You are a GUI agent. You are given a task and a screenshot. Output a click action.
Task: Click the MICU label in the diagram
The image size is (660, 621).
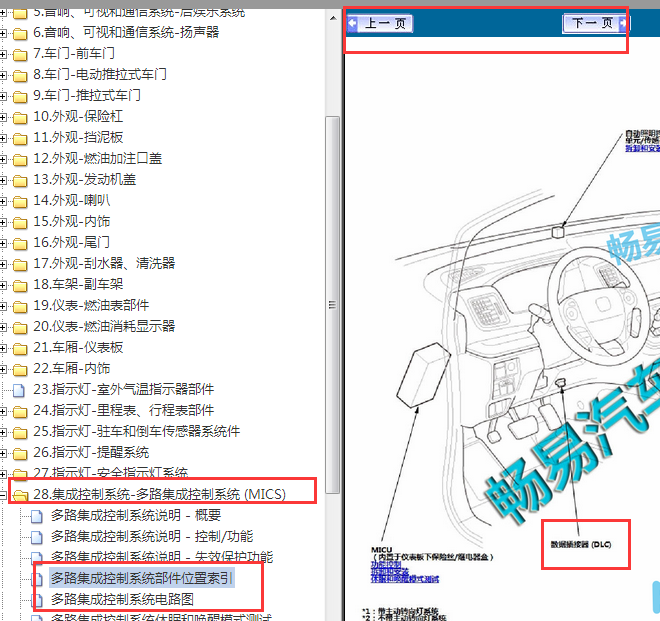381,550
